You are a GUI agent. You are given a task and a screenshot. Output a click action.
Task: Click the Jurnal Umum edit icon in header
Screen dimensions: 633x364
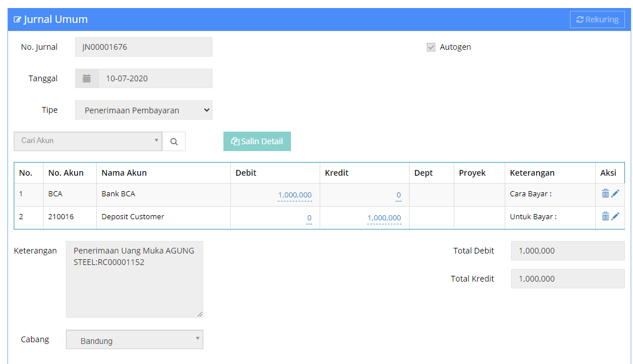coord(18,19)
